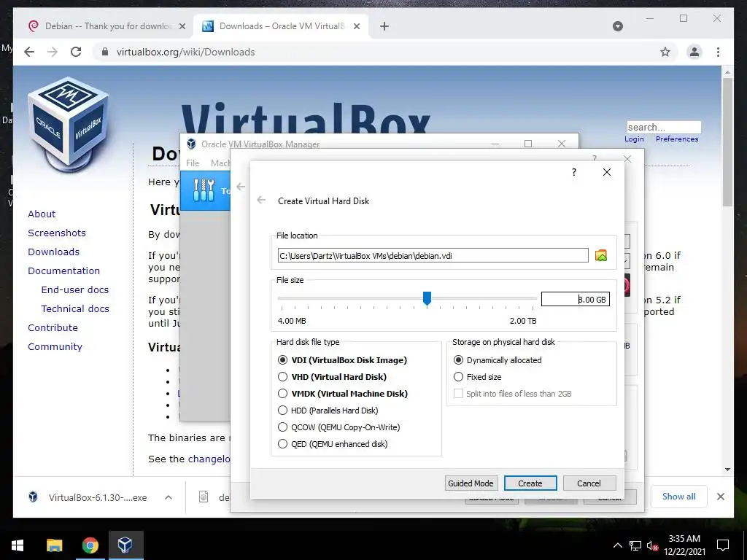Go back in Chrome browser

29,52
